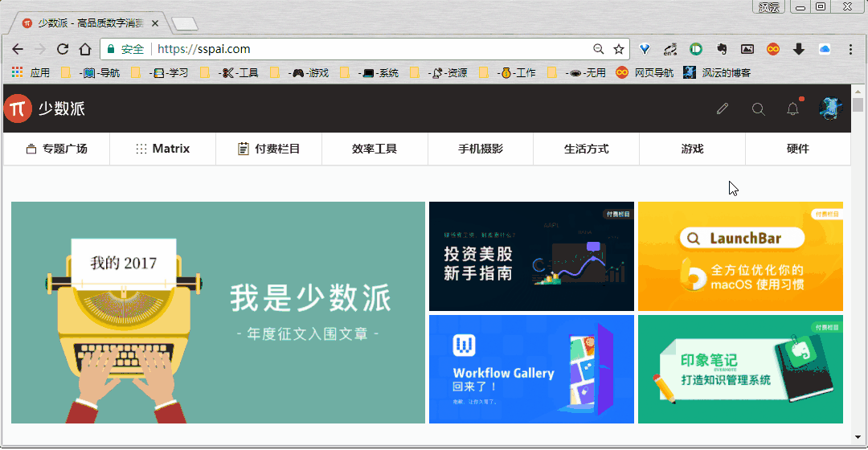Click the page scrollbar up arrow

point(858,92)
